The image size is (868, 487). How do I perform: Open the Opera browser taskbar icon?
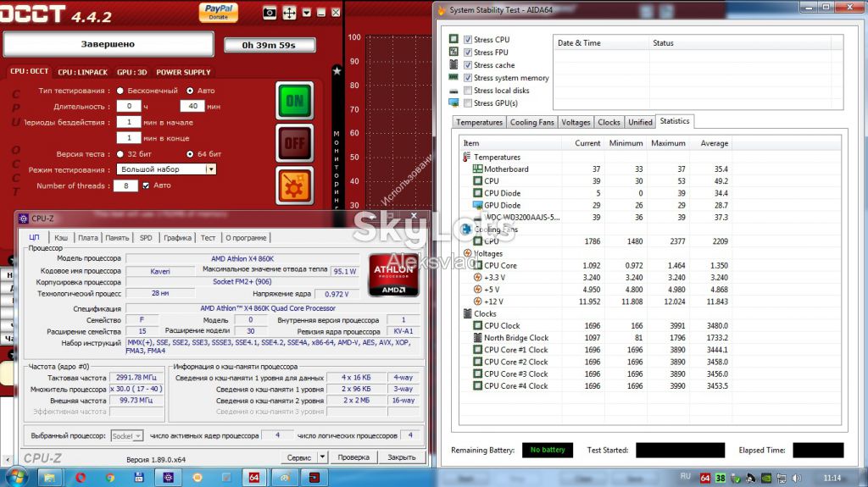[x=81, y=477]
